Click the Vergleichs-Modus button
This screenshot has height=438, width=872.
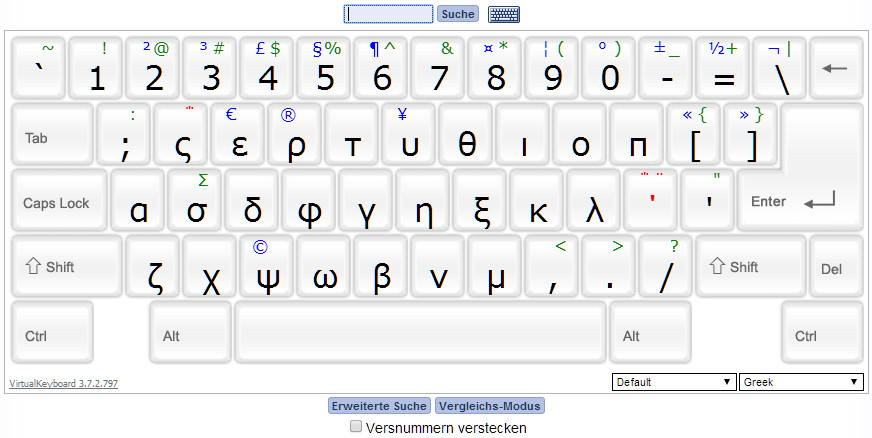tap(489, 406)
